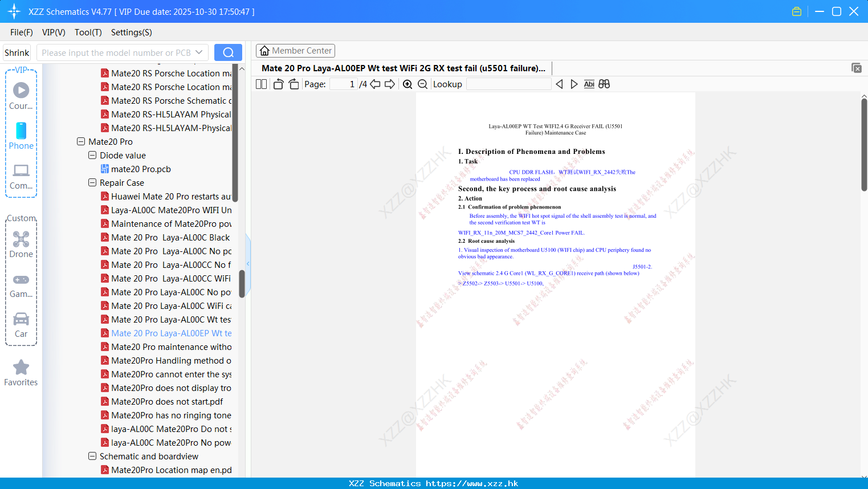
Task: Select the Phone category
Action: (21, 136)
